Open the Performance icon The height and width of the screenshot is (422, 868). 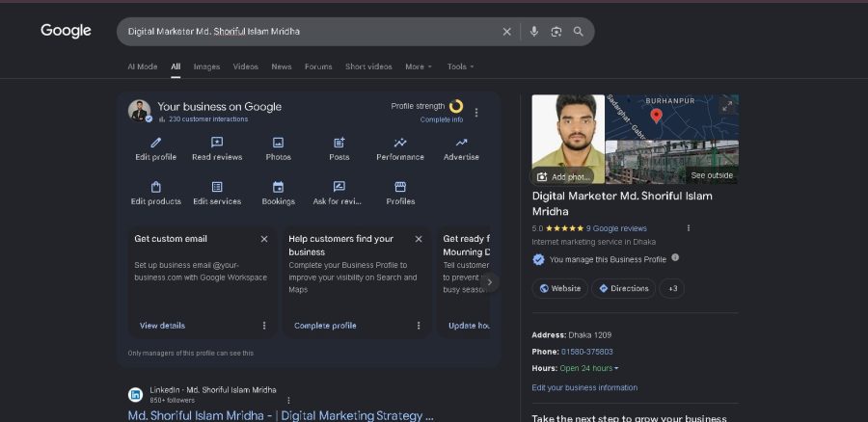click(400, 143)
